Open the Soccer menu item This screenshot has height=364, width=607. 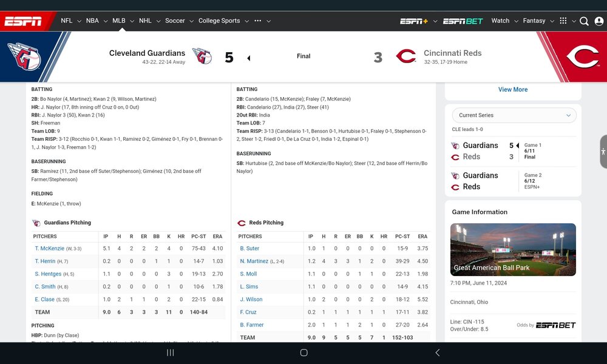click(x=175, y=21)
